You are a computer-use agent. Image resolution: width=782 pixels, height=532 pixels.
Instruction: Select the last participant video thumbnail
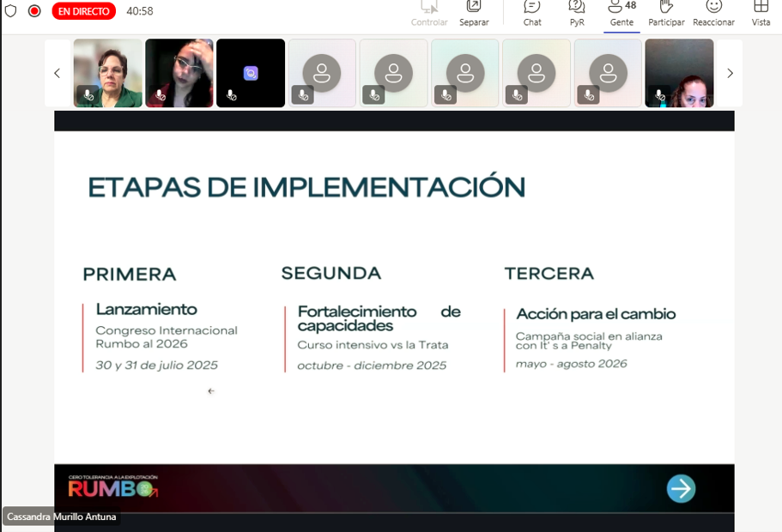pos(679,73)
